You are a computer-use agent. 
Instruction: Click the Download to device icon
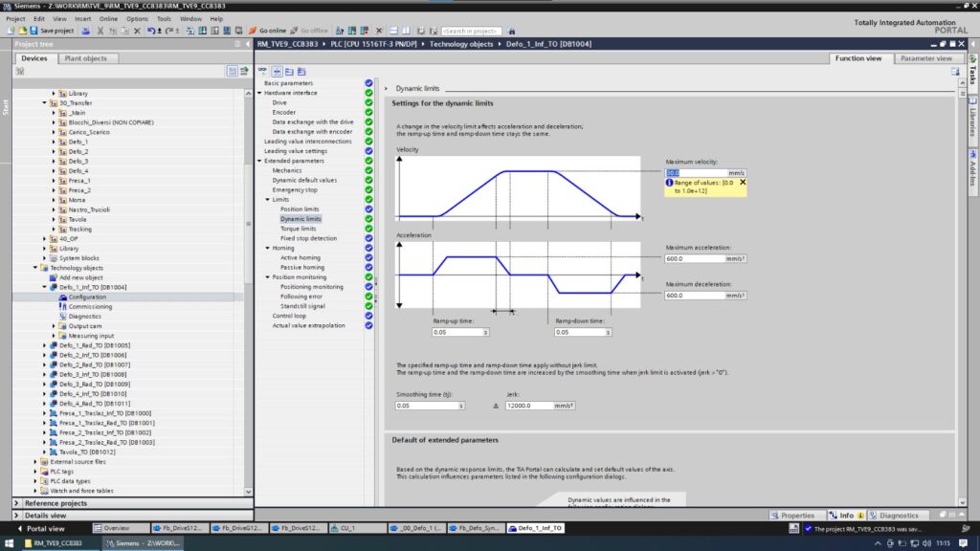[203, 31]
